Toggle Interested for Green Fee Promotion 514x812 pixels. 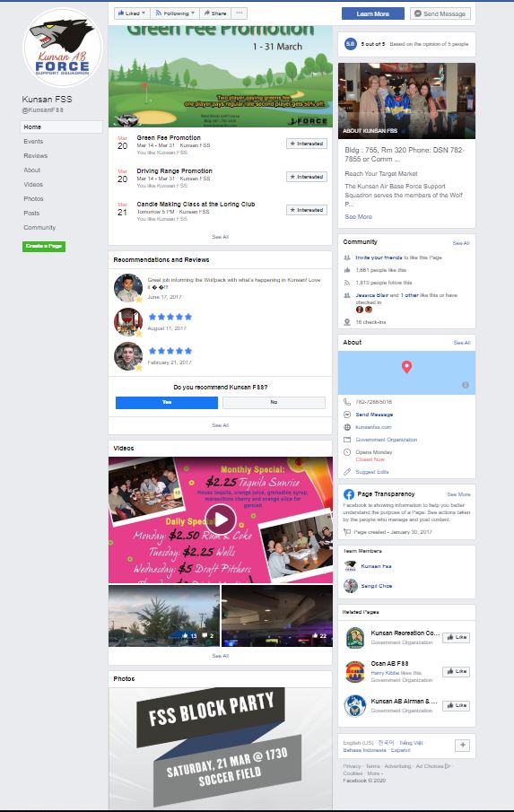[x=307, y=144]
